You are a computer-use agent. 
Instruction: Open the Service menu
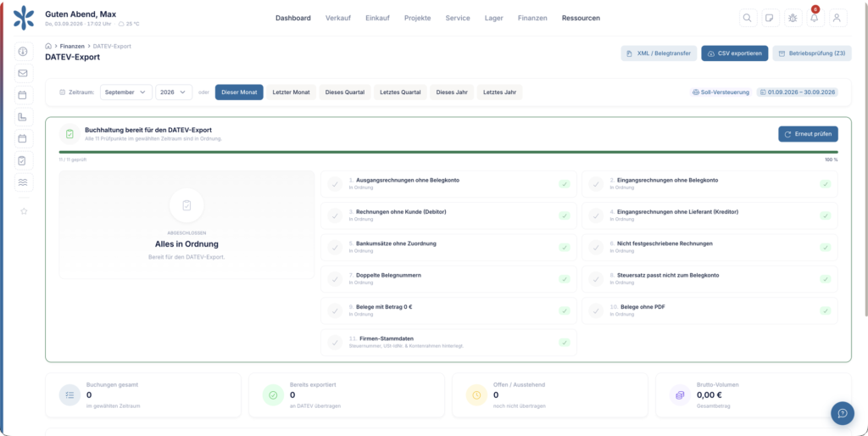pos(458,18)
